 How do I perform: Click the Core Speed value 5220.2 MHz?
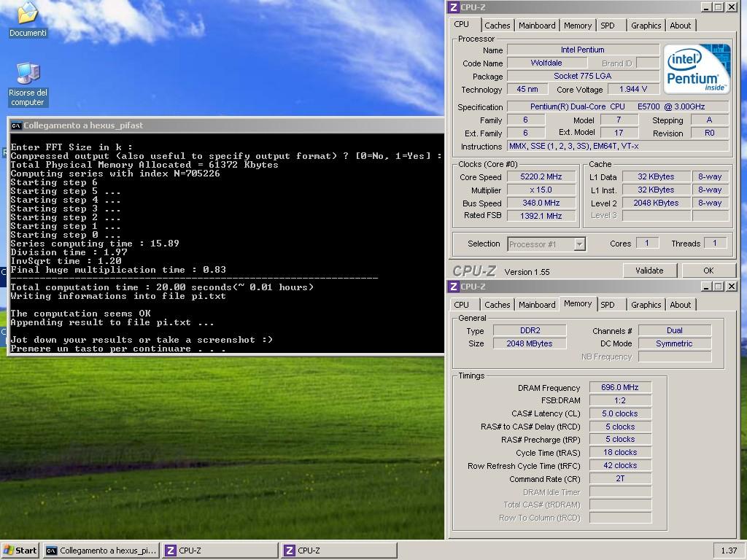coord(541,176)
